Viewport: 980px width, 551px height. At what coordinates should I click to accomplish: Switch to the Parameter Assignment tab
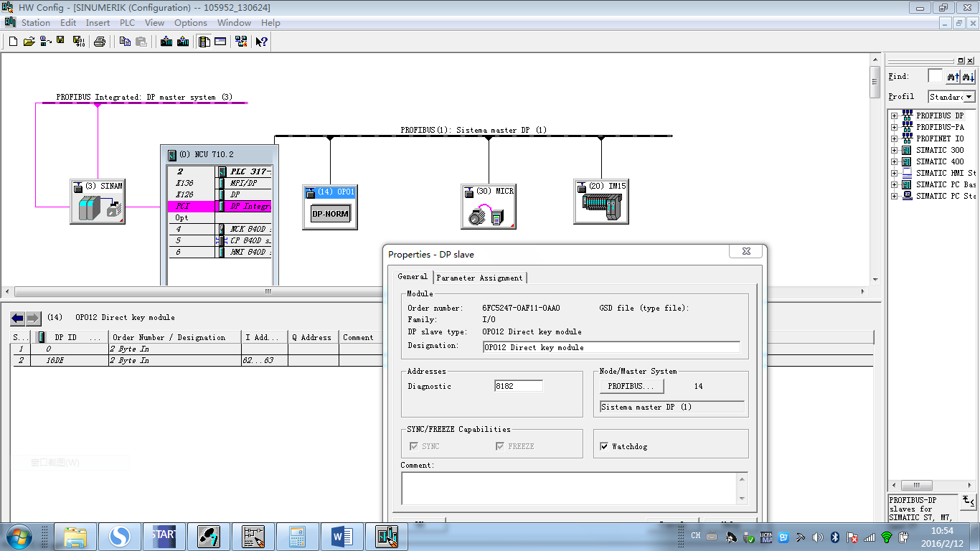pyautogui.click(x=480, y=278)
